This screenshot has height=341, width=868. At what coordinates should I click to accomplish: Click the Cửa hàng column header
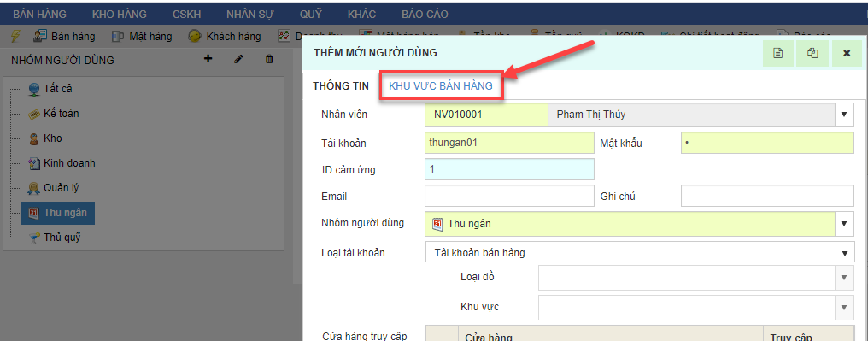coord(611,334)
